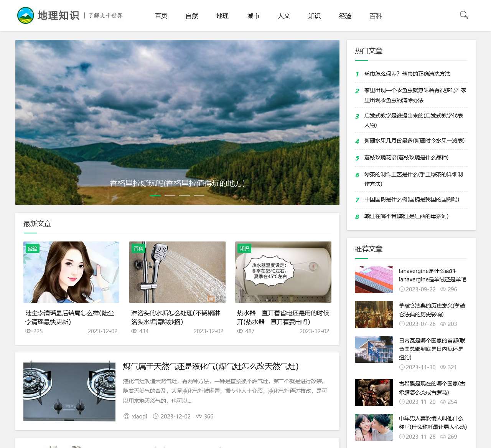Navigate to the 经验 section

(x=345, y=16)
